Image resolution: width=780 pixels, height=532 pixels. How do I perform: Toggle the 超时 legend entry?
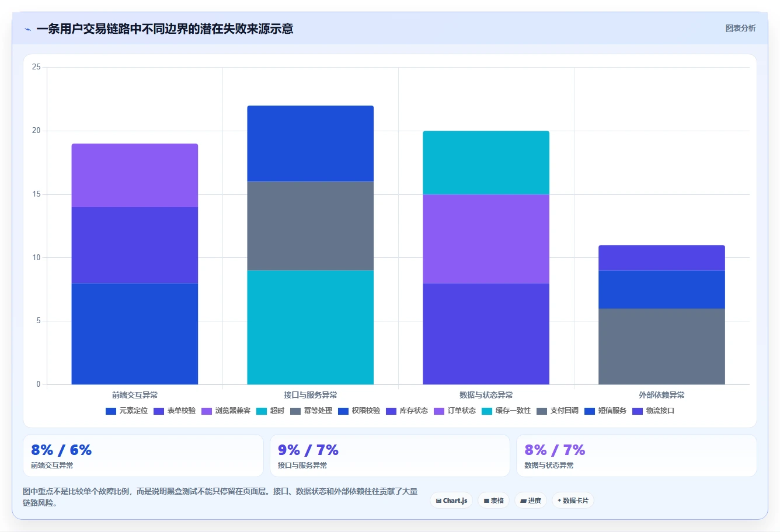pyautogui.click(x=270, y=411)
